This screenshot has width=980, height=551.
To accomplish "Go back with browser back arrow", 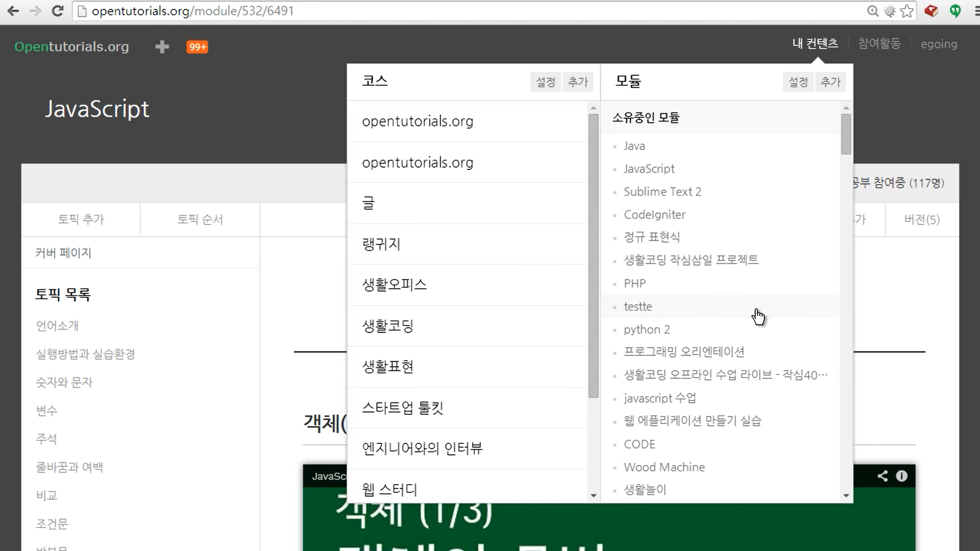I will pyautogui.click(x=13, y=11).
